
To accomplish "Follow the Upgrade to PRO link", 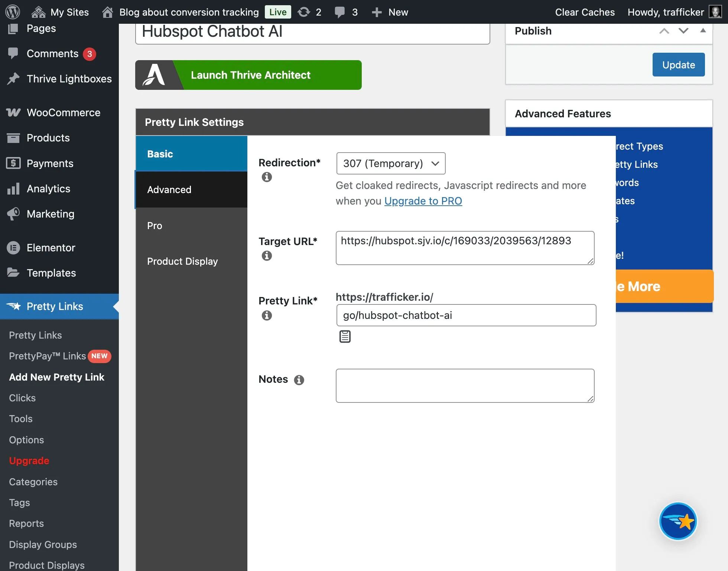I will point(423,201).
